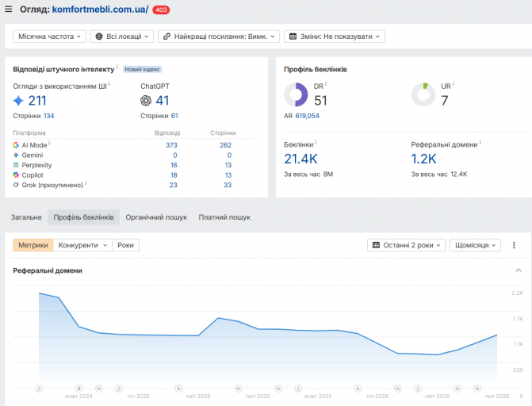Select the Метрики toggle button

click(33, 245)
